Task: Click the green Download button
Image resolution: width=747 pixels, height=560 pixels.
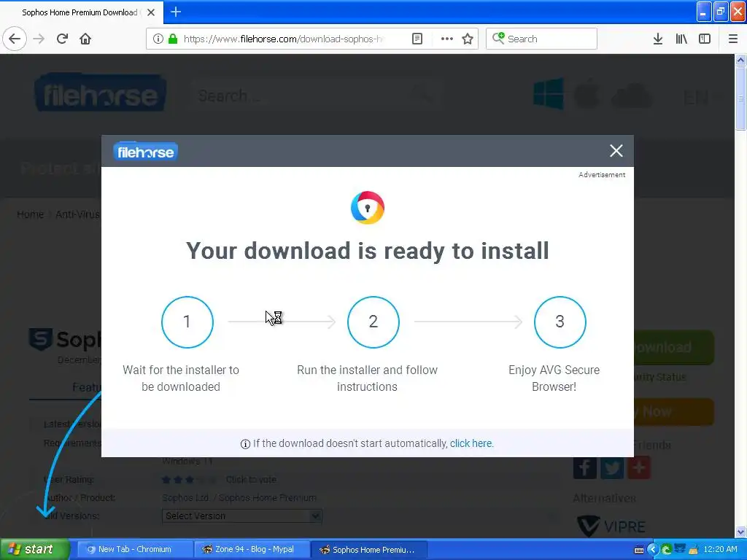Action: pos(674,348)
